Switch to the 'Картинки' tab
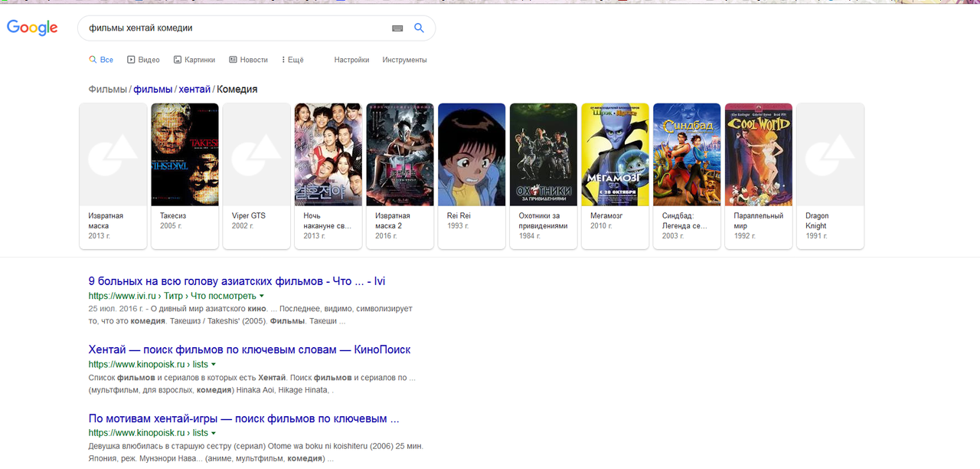Viewport: 980px width, 469px height. click(x=194, y=60)
